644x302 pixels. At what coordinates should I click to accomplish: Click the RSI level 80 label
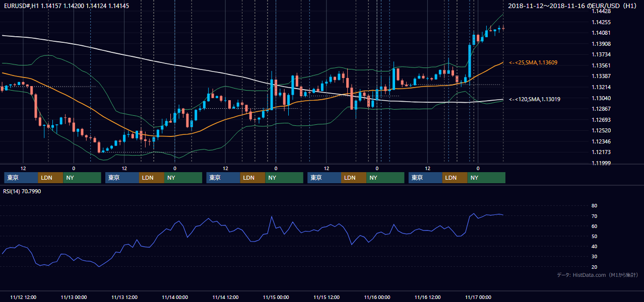click(x=594, y=206)
